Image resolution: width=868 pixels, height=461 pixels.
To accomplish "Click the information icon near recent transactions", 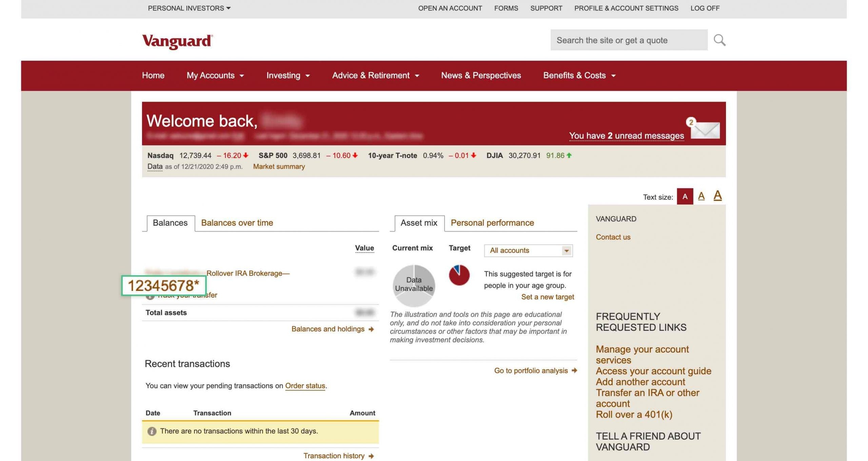I will 152,430.
